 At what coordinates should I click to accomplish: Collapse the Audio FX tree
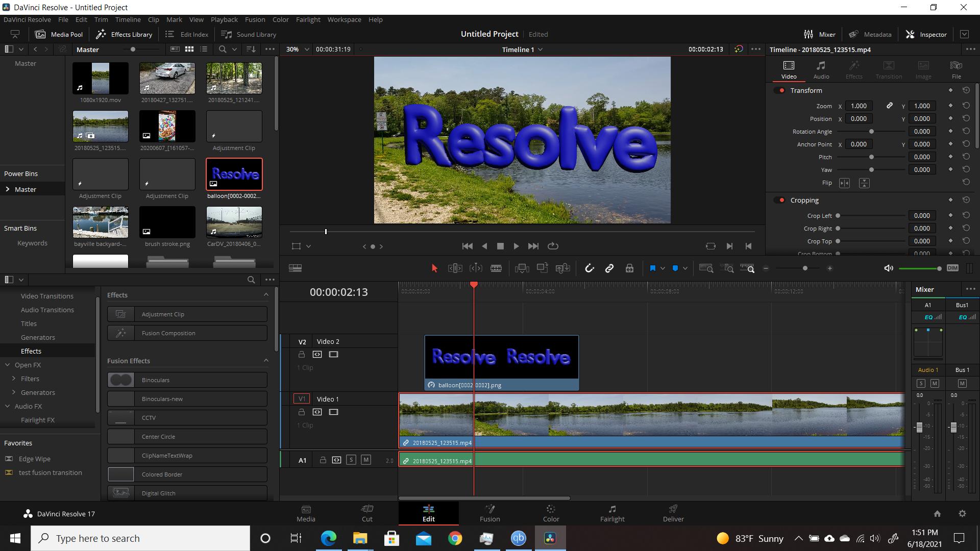point(8,406)
